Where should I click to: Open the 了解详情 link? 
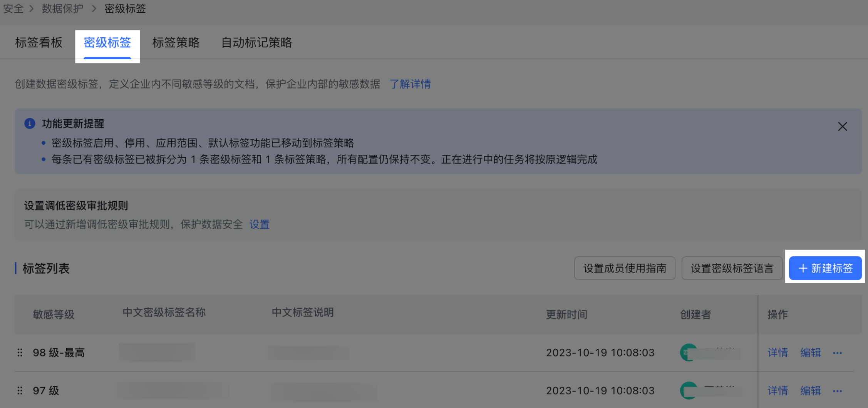[410, 84]
